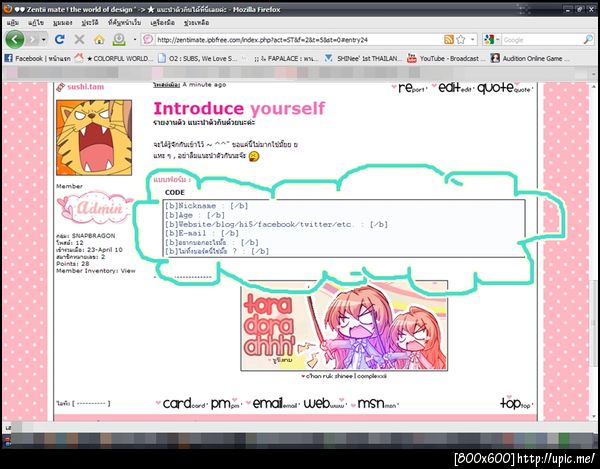This screenshot has width=600, height=469.
Task: Click the edit button on the post
Action: (x=454, y=88)
